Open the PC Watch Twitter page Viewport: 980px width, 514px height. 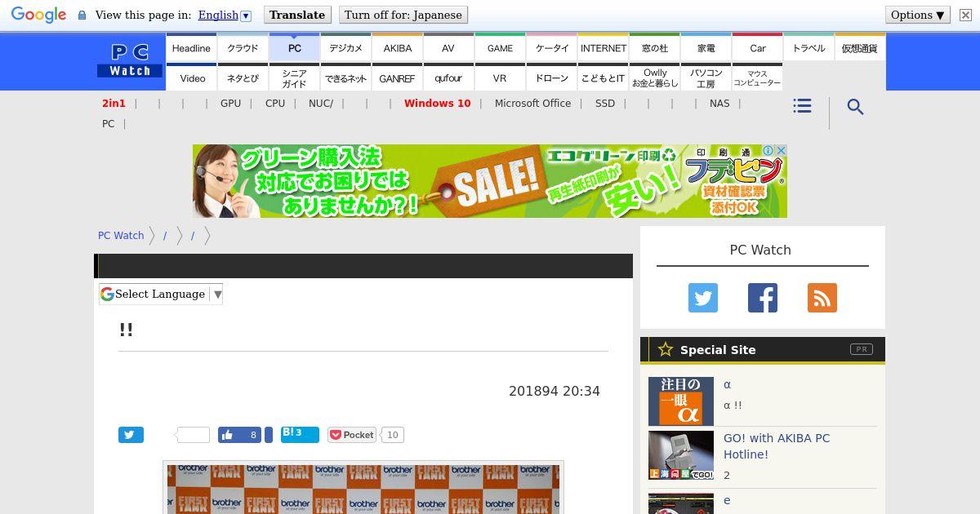click(702, 298)
